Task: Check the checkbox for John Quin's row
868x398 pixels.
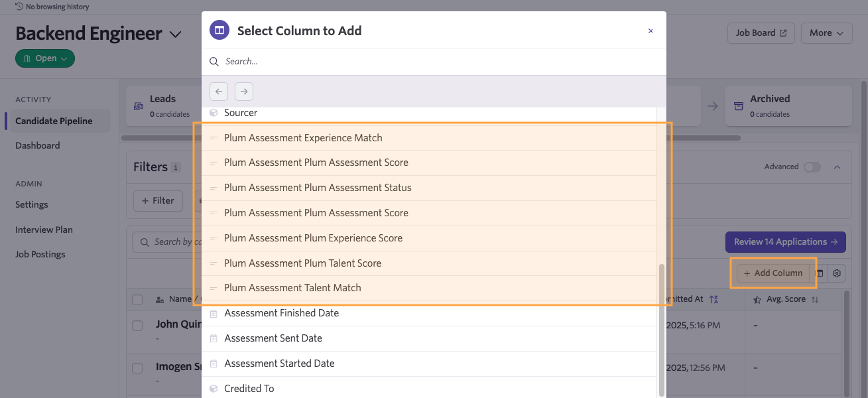Action: point(137,325)
